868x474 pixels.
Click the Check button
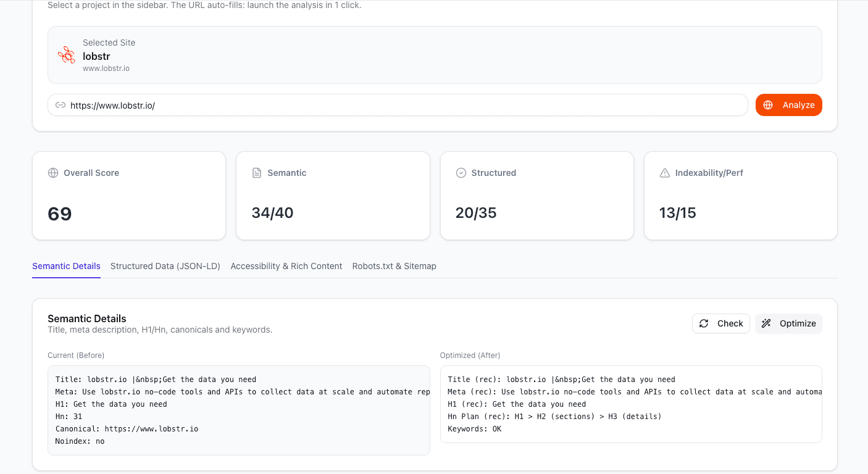[720, 323]
